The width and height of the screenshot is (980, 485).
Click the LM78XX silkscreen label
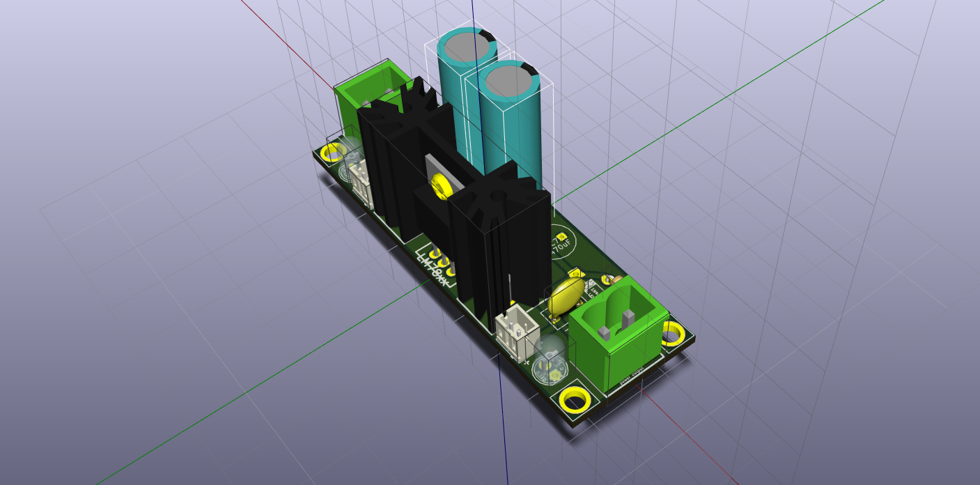pyautogui.click(x=432, y=268)
